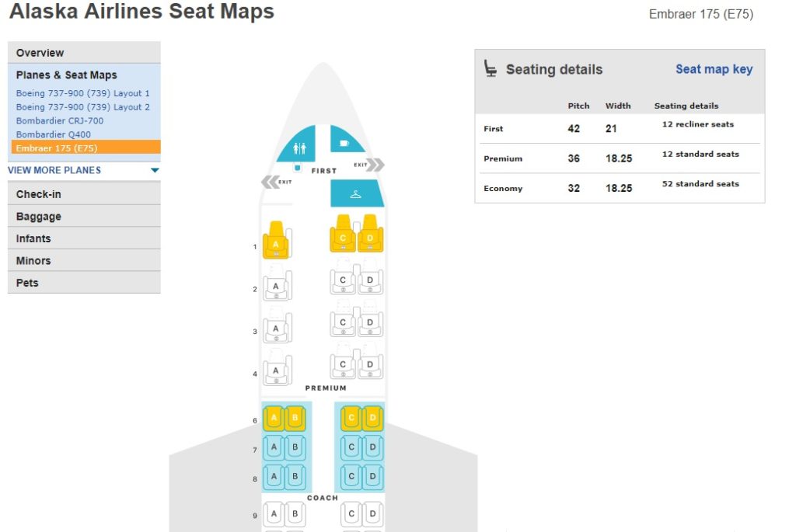Click the right exit arrows icon
The image size is (796, 532).
click(375, 165)
